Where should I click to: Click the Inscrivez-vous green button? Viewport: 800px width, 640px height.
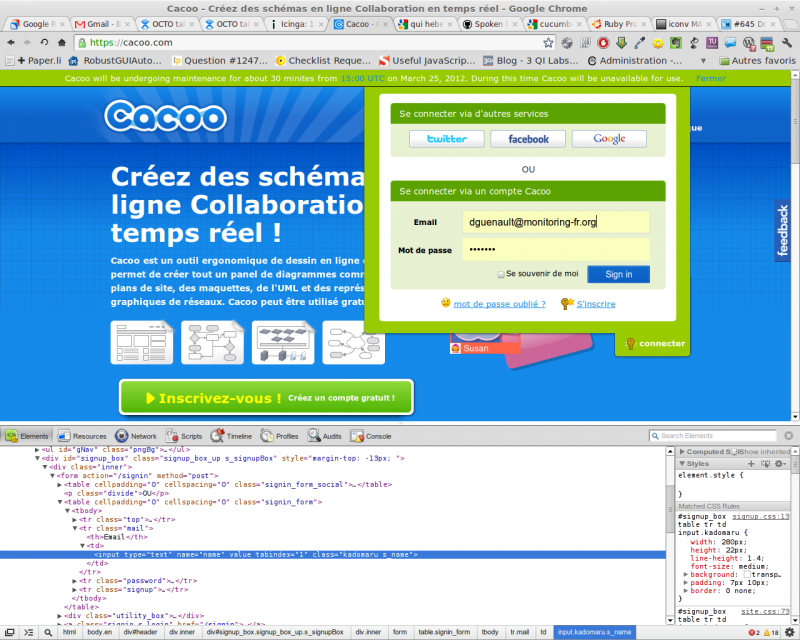pyautogui.click(x=266, y=397)
